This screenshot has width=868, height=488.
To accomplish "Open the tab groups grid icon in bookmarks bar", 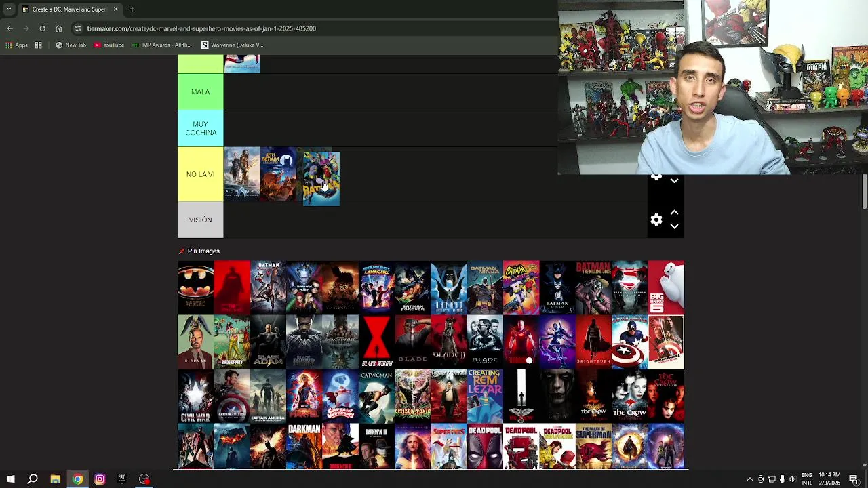I will (39, 45).
